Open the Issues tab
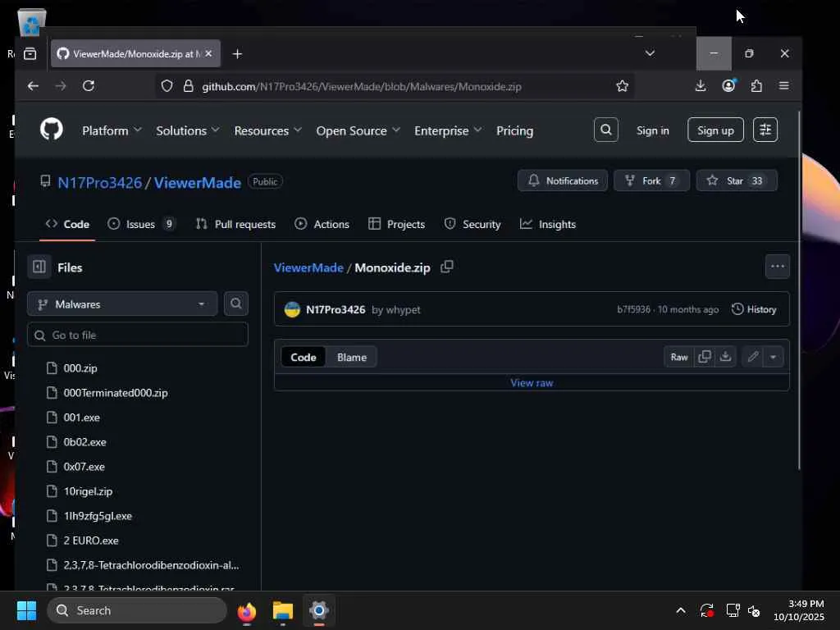Image resolution: width=840 pixels, height=630 pixels. 141,224
